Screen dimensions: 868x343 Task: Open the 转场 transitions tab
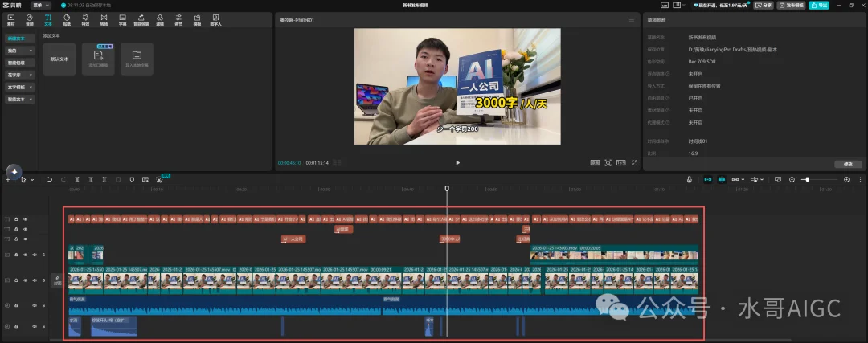(104, 20)
